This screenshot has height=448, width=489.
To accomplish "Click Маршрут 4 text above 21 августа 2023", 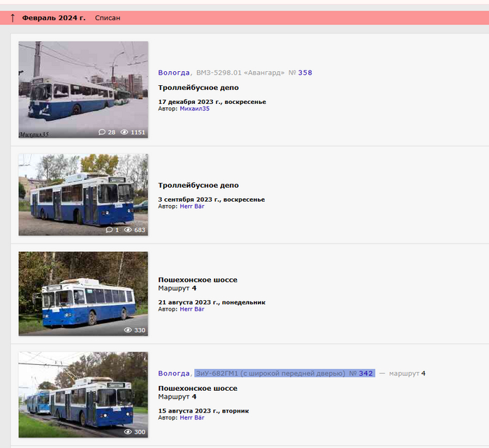I will coord(177,288).
